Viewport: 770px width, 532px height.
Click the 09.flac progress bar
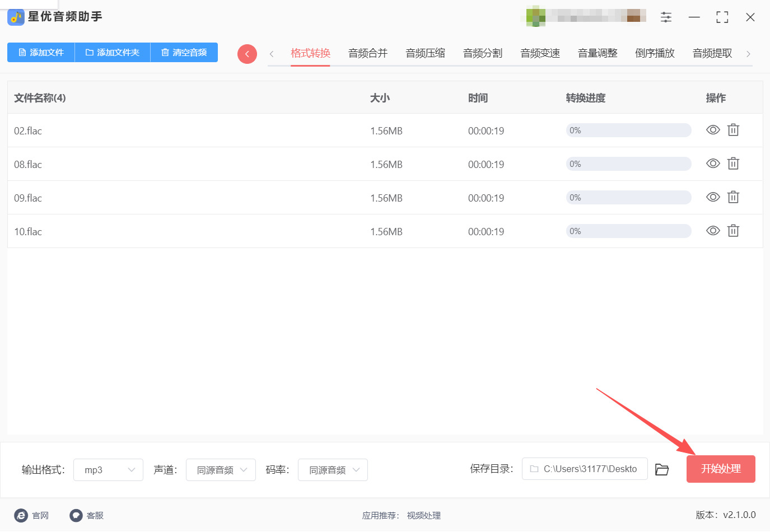click(628, 197)
